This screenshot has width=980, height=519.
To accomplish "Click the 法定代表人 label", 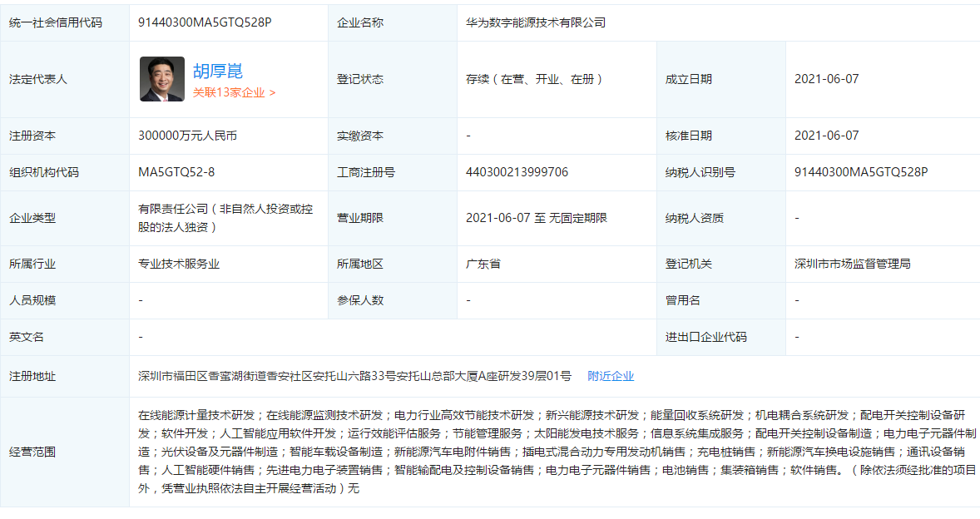I will tap(38, 79).
